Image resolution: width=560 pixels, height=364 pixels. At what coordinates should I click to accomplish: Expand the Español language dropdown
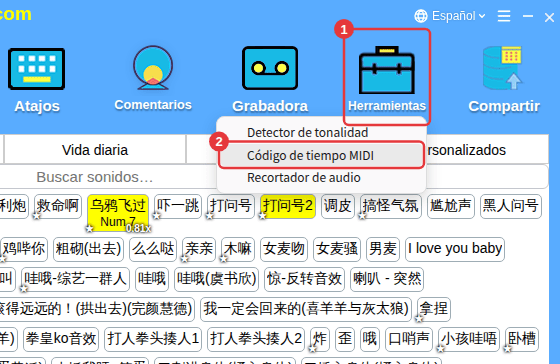click(x=458, y=16)
